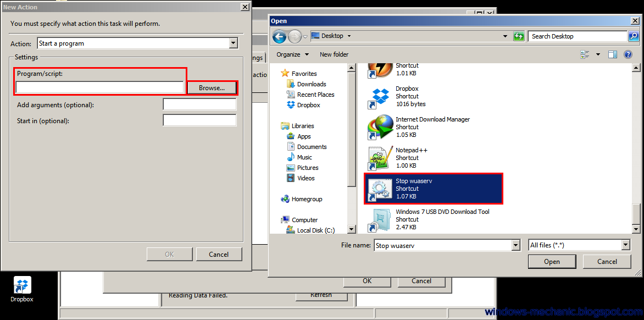Click OK in the window behind Open dialog
Image resolution: width=644 pixels, height=320 pixels.
click(367, 281)
